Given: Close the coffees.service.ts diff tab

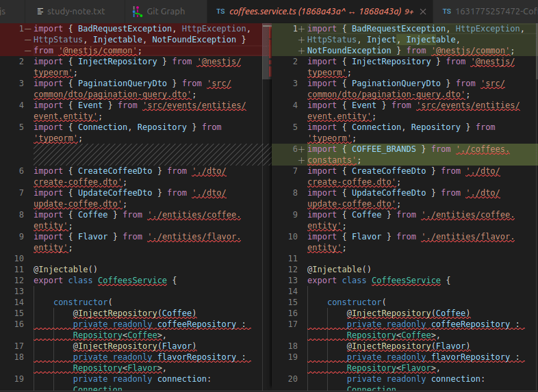Looking at the screenshot, I should 423,12.
